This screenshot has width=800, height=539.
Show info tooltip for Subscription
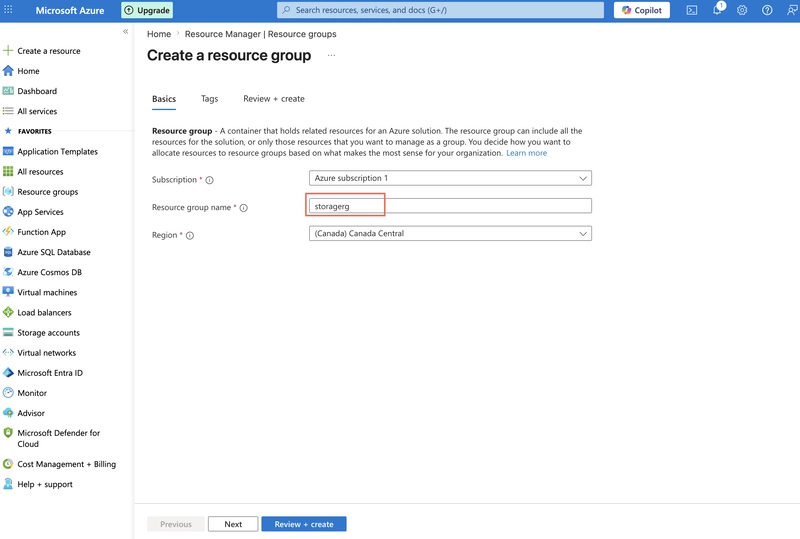point(209,180)
